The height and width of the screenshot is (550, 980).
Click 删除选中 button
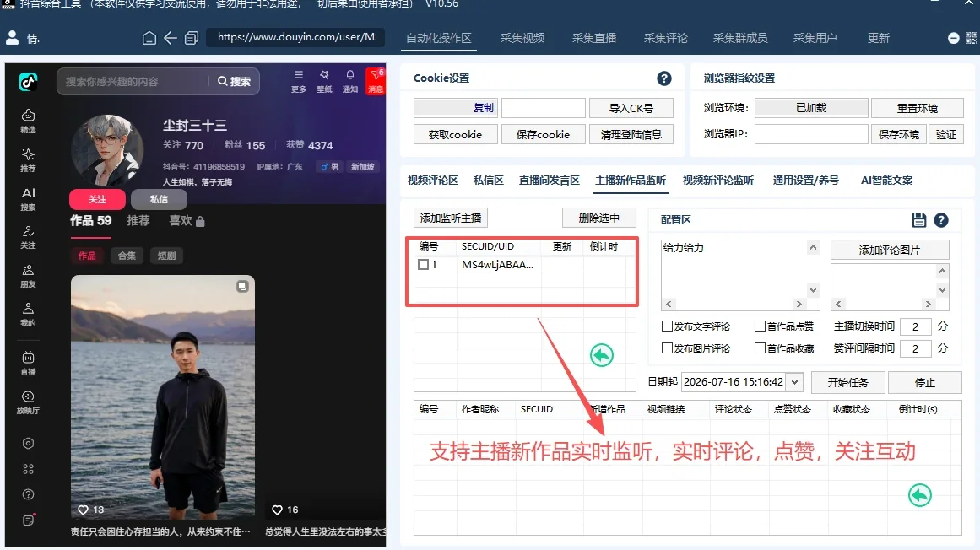click(598, 218)
